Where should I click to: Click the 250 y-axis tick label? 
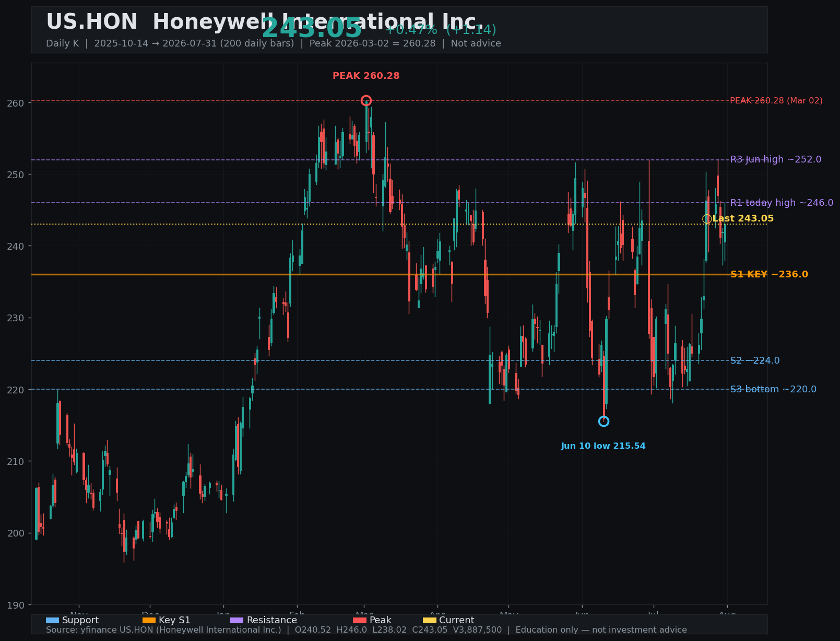pyautogui.click(x=16, y=174)
